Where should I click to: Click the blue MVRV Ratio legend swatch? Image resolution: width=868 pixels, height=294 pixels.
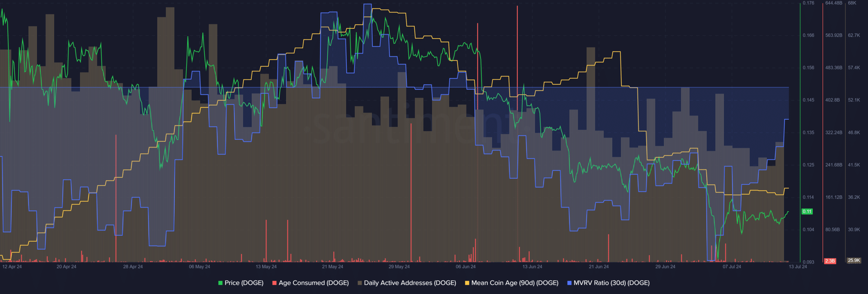click(569, 283)
